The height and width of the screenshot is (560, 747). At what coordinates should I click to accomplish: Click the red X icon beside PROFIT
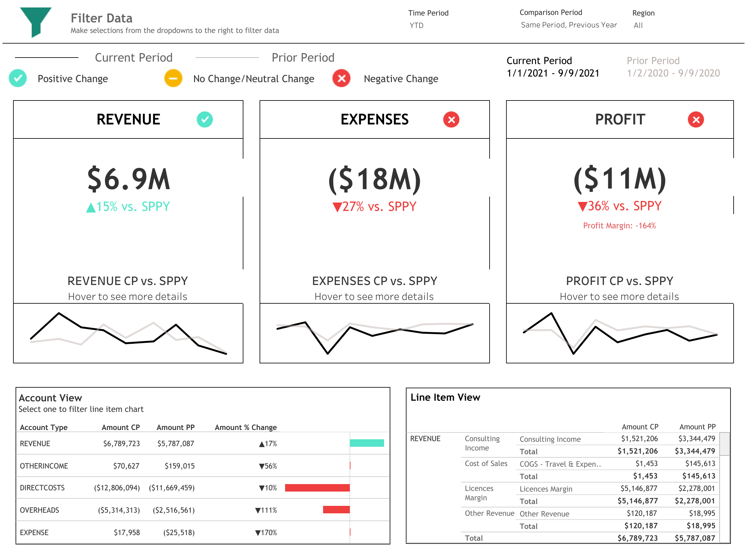pos(696,119)
